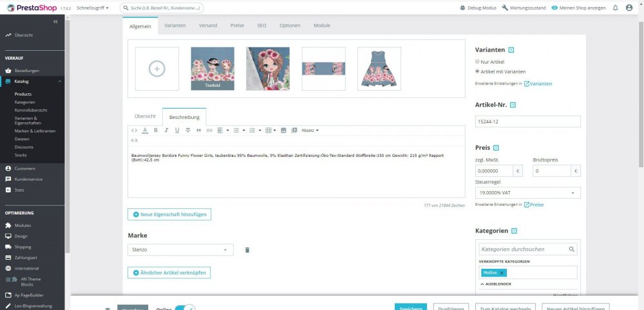Insert a hyperlink in editor

pyautogui.click(x=209, y=131)
